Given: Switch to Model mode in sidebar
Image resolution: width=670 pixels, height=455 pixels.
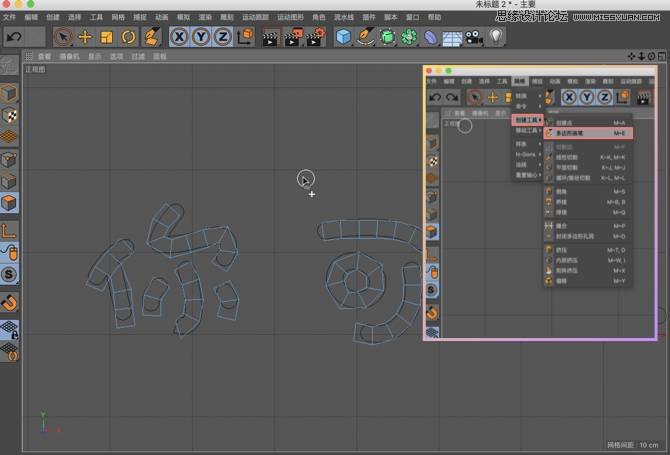Looking at the screenshot, I should pyautogui.click(x=9, y=93).
